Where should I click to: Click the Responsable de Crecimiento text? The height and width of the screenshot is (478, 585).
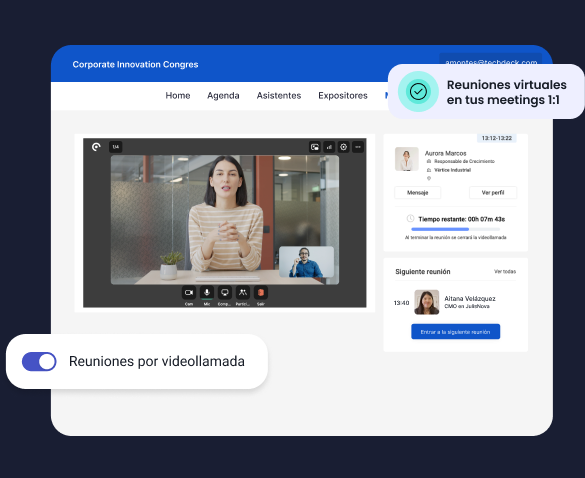(x=464, y=161)
